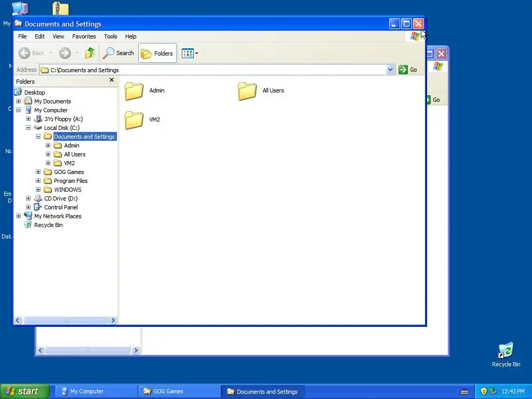Click the Back navigation button
The image size is (532, 399).
tap(32, 53)
